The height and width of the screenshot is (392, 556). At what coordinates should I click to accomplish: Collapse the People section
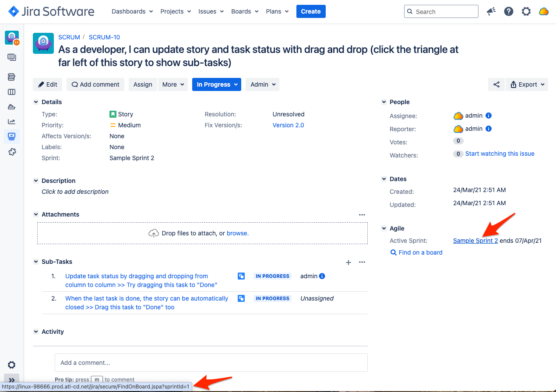pos(384,102)
